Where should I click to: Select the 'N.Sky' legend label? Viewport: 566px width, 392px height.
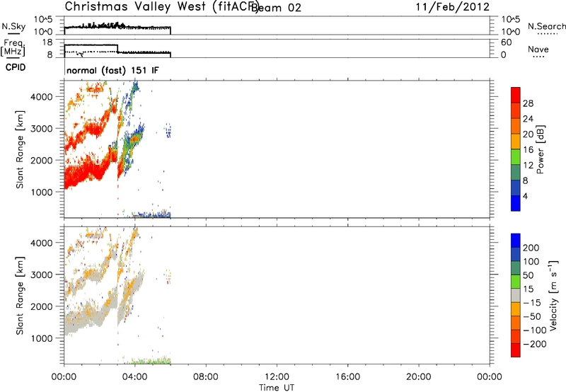tap(13, 26)
